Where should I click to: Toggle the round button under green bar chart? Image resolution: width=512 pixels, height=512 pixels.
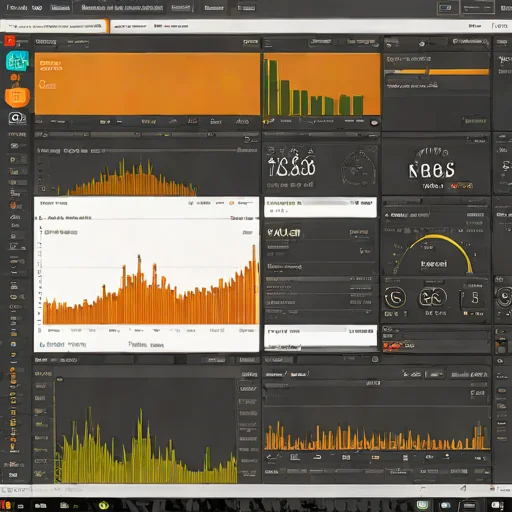click(374, 123)
